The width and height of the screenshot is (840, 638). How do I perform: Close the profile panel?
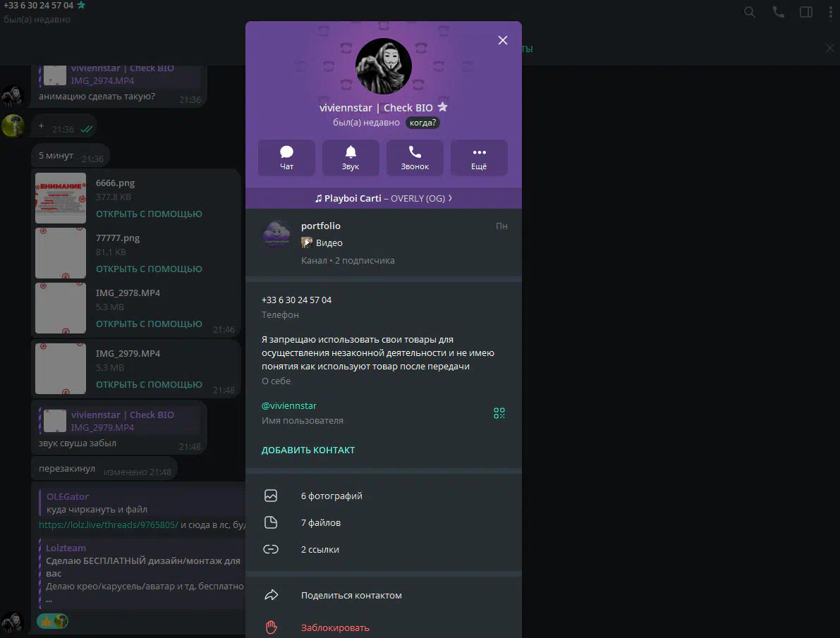502,40
